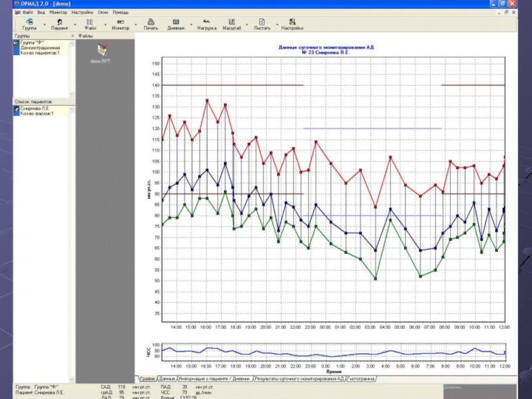The image size is (532, 399).
Task: Expand the dropdown arrow next to Листать
Action: click(277, 25)
